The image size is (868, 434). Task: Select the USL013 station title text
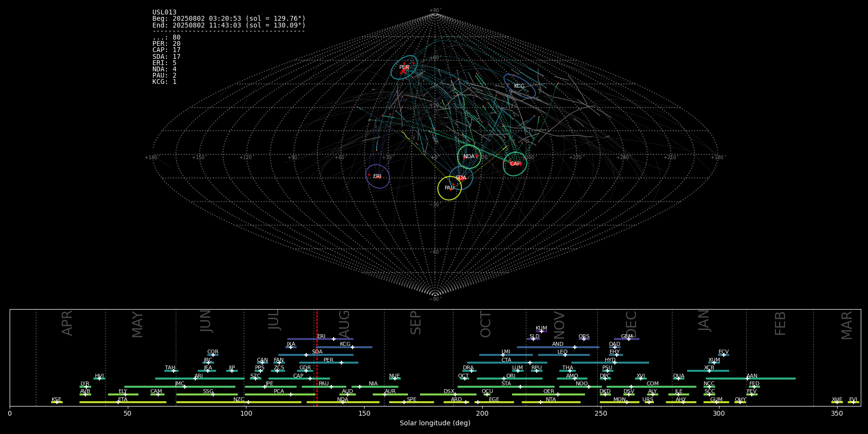coord(164,13)
